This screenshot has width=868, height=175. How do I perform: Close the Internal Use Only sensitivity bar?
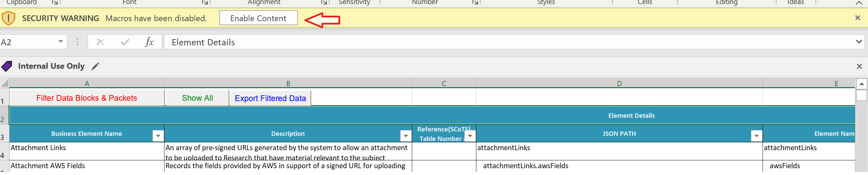(859, 66)
